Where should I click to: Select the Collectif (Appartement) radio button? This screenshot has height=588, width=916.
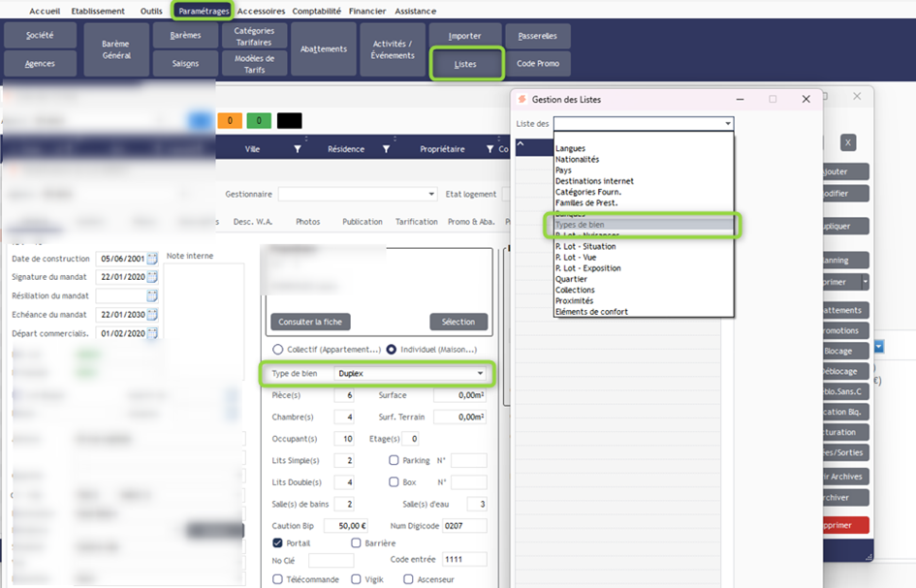click(x=278, y=349)
